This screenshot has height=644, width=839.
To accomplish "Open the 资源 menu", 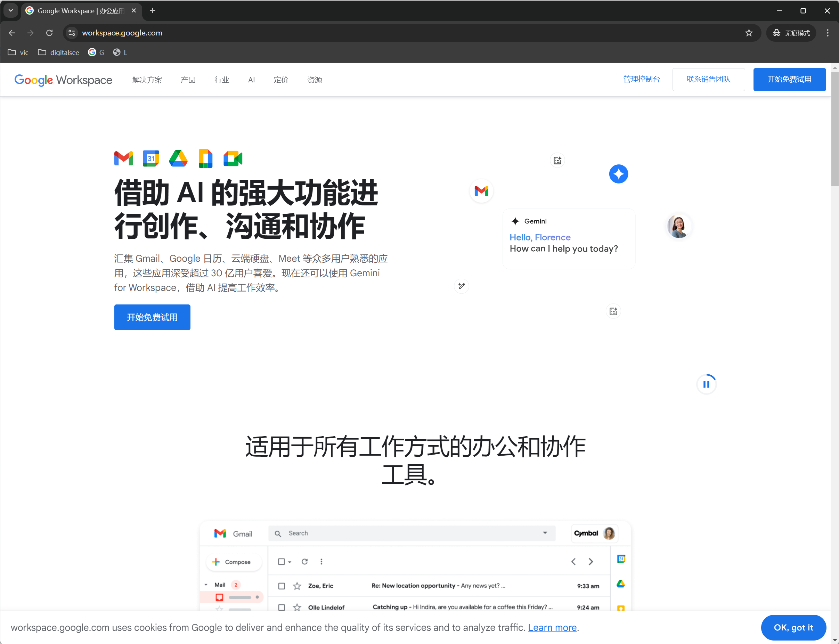I will pos(315,80).
